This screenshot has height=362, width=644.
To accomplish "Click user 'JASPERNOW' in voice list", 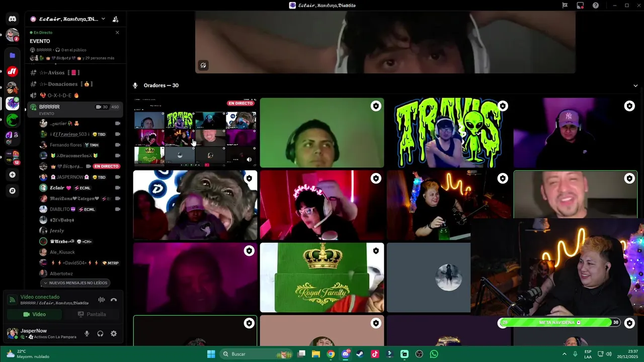I will tap(80, 177).
